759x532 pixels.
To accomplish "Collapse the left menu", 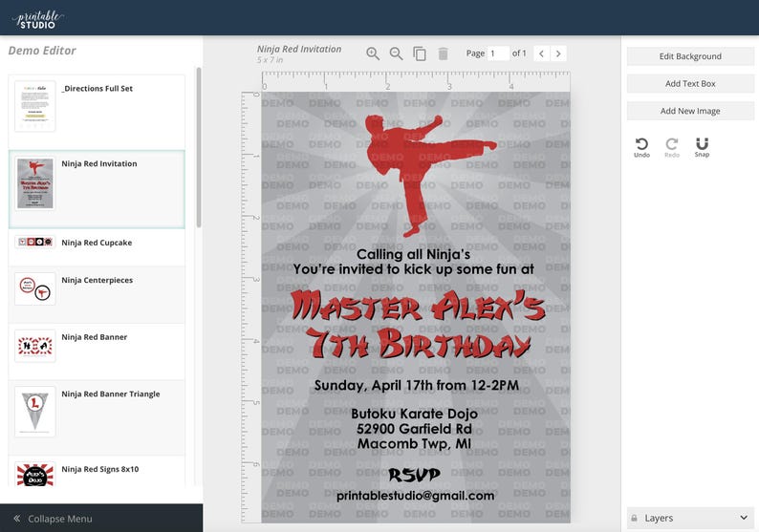I will point(101,519).
